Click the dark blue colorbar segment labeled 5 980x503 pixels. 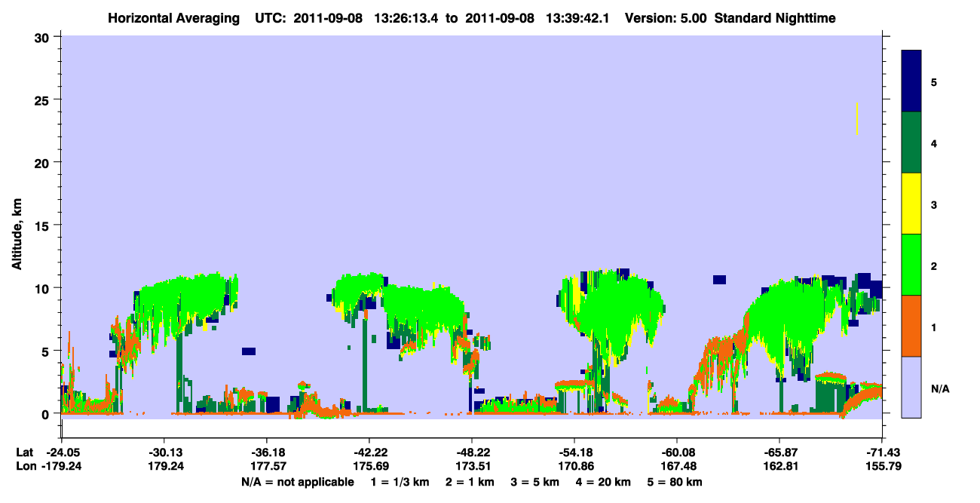pyautogui.click(x=911, y=81)
